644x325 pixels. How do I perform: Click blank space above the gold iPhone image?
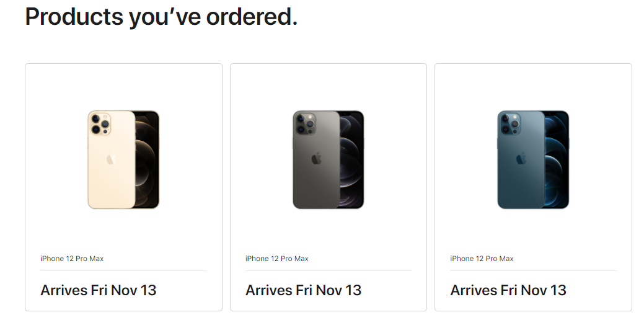tap(123, 87)
